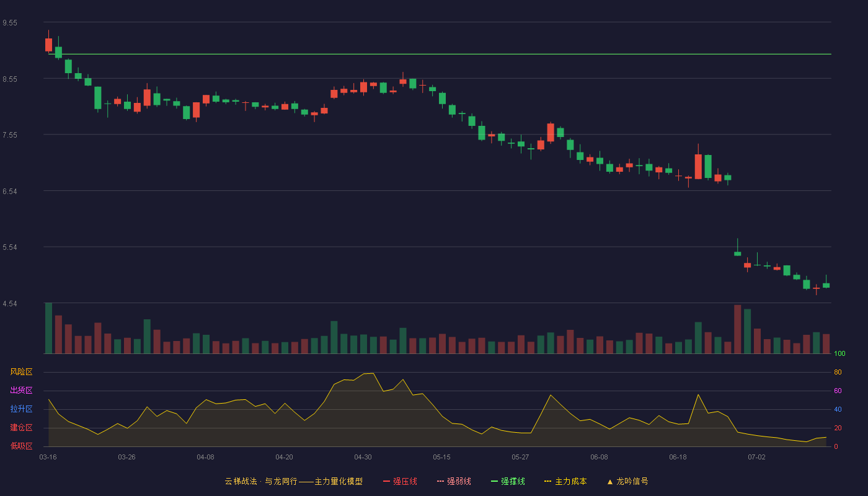This screenshot has width=868, height=496.
Task: Click the red 0 indicator scale value
Action: click(836, 446)
